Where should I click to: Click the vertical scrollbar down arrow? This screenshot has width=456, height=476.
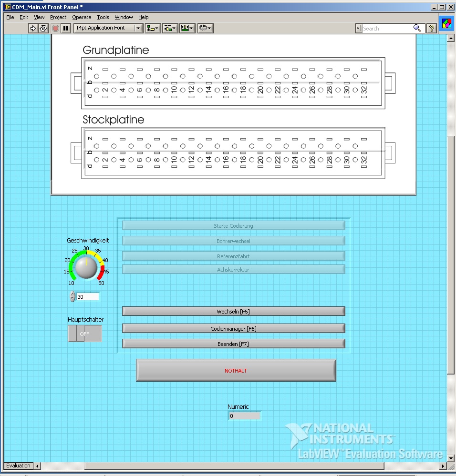[451, 458]
